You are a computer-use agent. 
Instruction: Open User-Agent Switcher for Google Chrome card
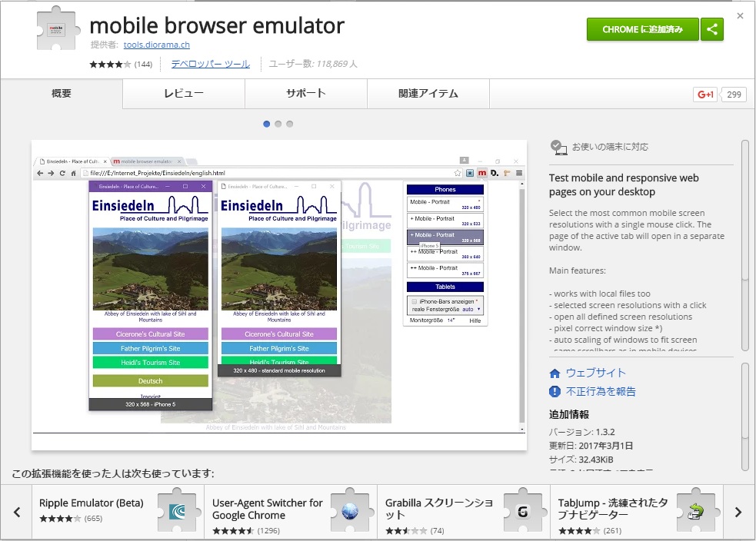pos(291,512)
